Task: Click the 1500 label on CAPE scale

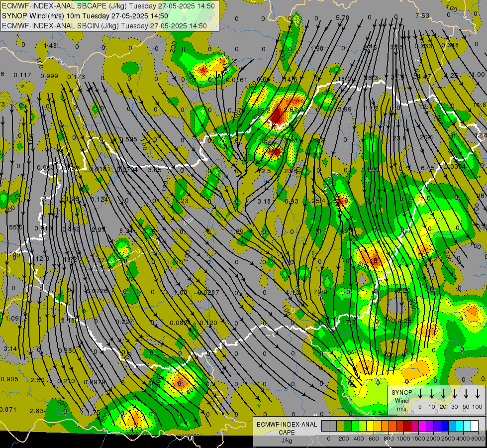Action: tap(419, 439)
